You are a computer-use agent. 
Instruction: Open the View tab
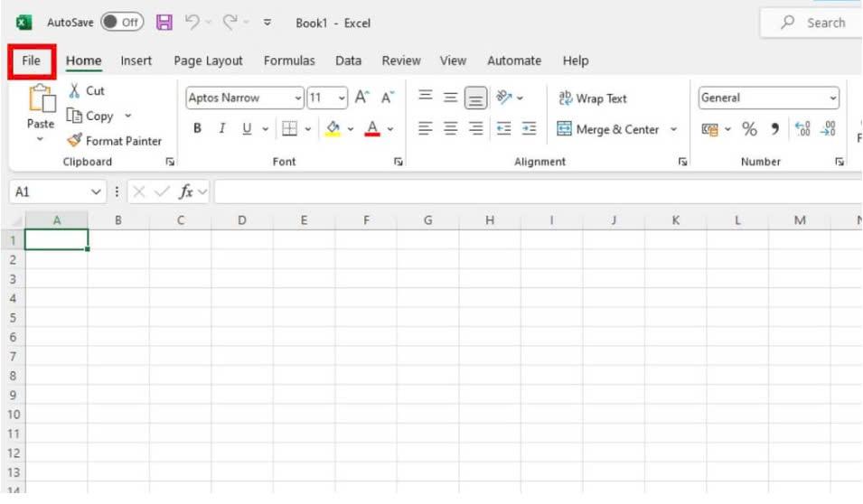pyautogui.click(x=453, y=61)
